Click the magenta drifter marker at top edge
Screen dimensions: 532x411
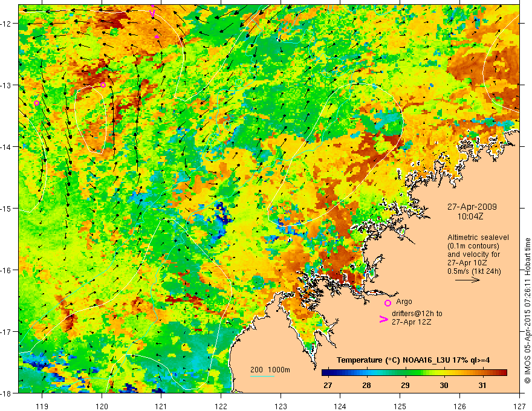tap(152, 13)
